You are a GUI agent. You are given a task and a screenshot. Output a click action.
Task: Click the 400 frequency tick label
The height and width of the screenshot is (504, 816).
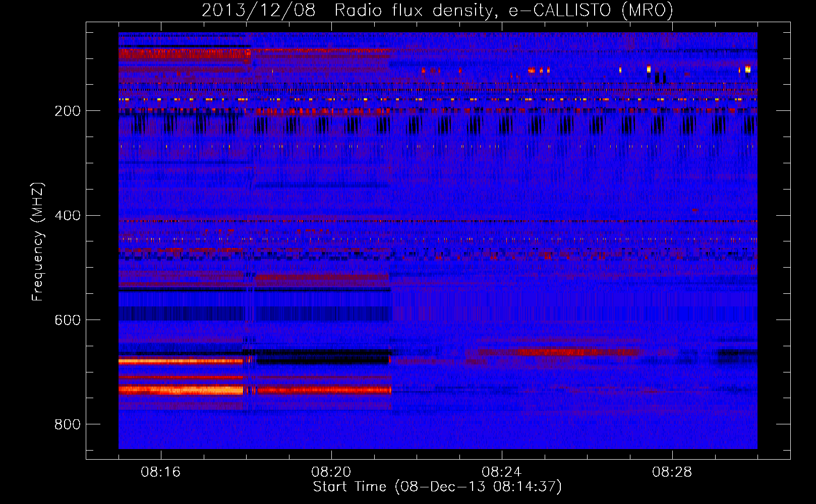(68, 216)
